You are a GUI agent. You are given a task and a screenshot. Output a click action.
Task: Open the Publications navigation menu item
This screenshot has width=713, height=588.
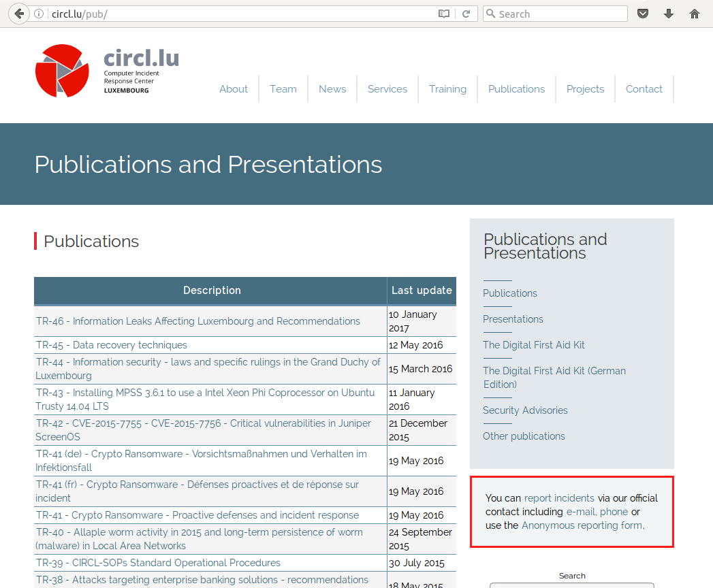tap(516, 89)
